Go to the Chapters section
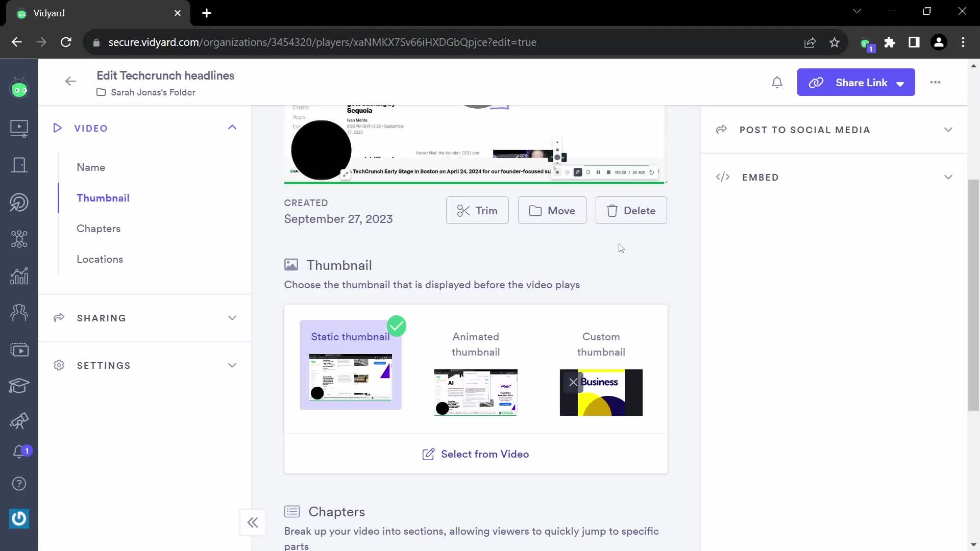980x551 pixels. pos(99,229)
